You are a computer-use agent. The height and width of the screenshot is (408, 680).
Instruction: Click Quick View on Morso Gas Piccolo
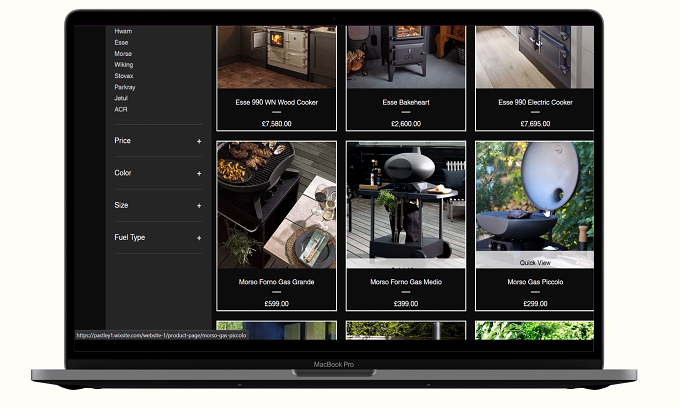535,262
